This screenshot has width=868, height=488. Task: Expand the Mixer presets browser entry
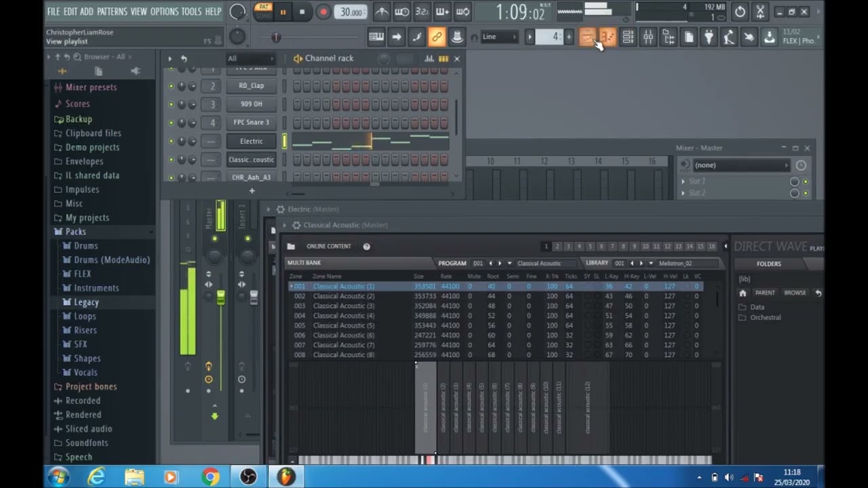pyautogui.click(x=91, y=87)
